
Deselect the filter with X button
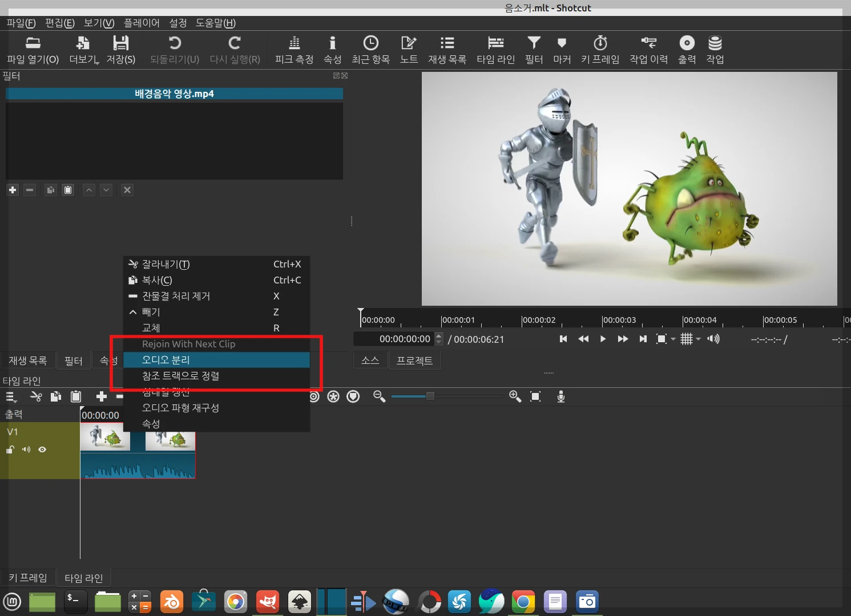coord(127,190)
